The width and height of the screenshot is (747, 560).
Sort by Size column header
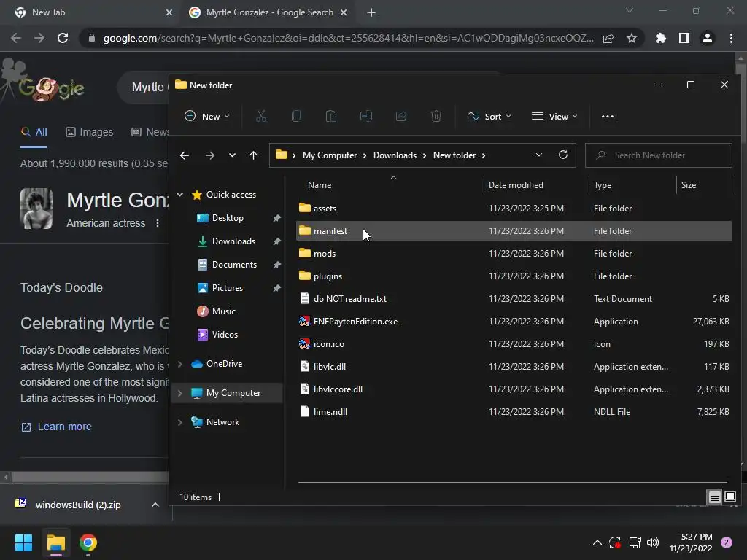(x=705, y=184)
